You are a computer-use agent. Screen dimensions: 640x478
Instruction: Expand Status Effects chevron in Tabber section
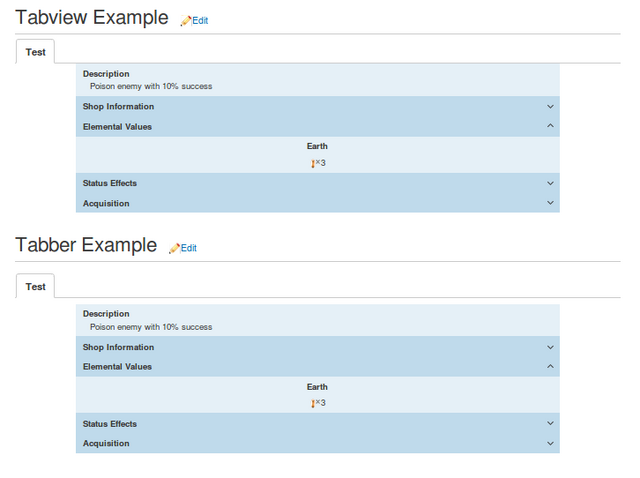(x=550, y=423)
